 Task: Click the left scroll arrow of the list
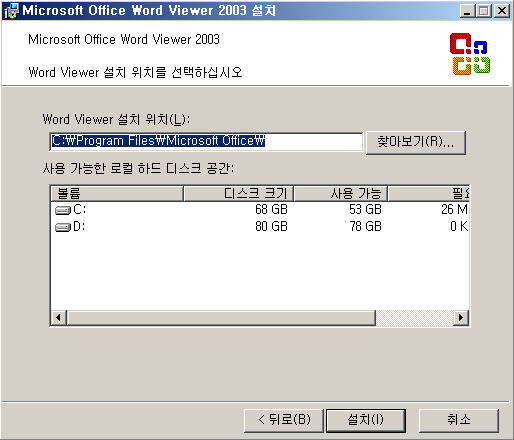59,317
